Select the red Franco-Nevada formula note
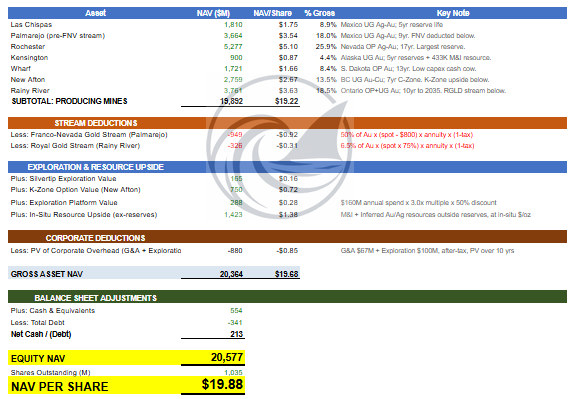The height and width of the screenshot is (399, 573). pos(407,134)
